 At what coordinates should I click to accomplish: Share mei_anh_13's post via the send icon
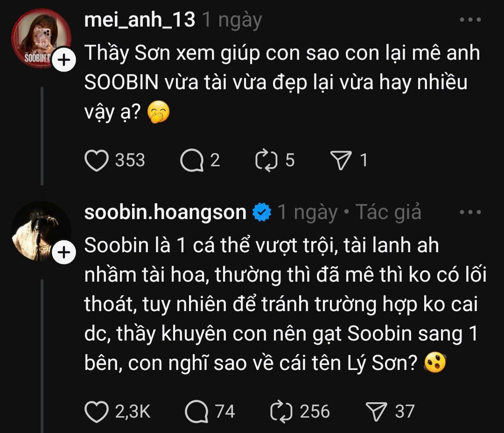pos(341,161)
